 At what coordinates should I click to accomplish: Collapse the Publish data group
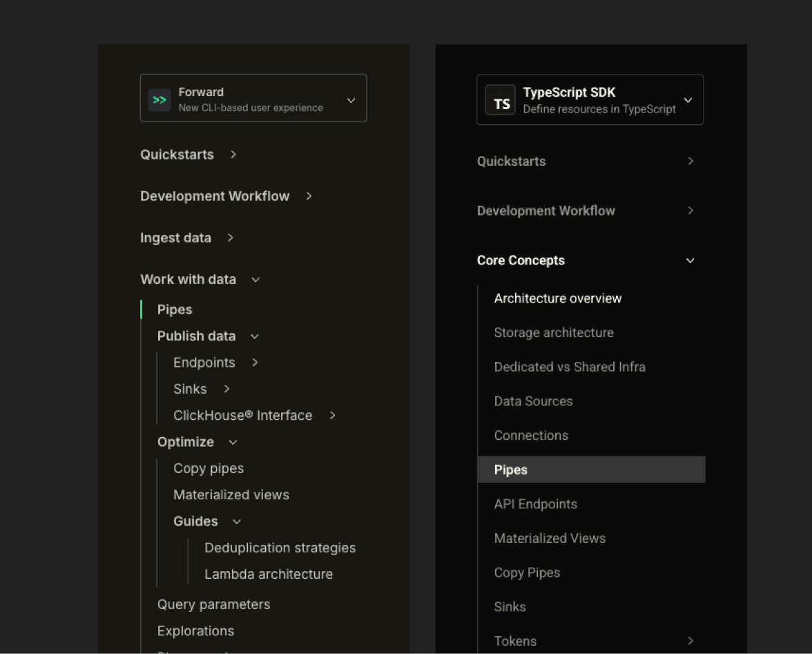click(x=254, y=336)
